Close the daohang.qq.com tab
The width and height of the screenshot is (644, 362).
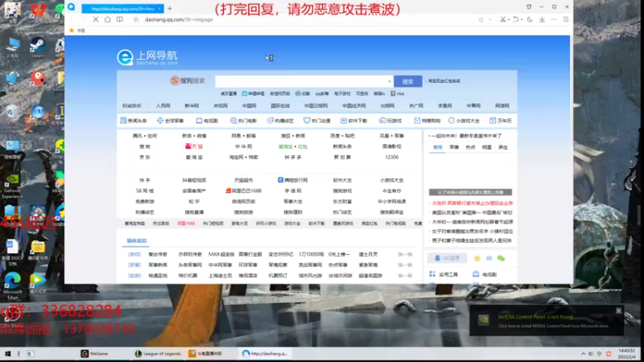pyautogui.click(x=159, y=8)
